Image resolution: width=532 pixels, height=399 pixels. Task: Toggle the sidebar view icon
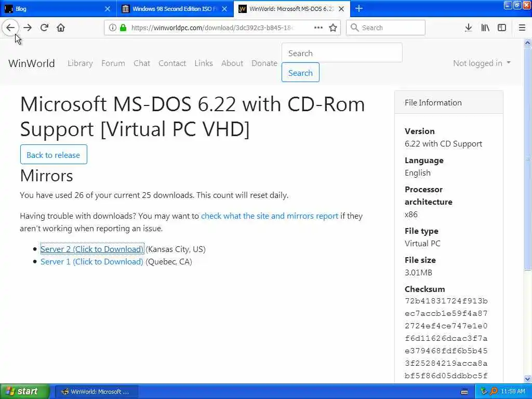(502, 28)
